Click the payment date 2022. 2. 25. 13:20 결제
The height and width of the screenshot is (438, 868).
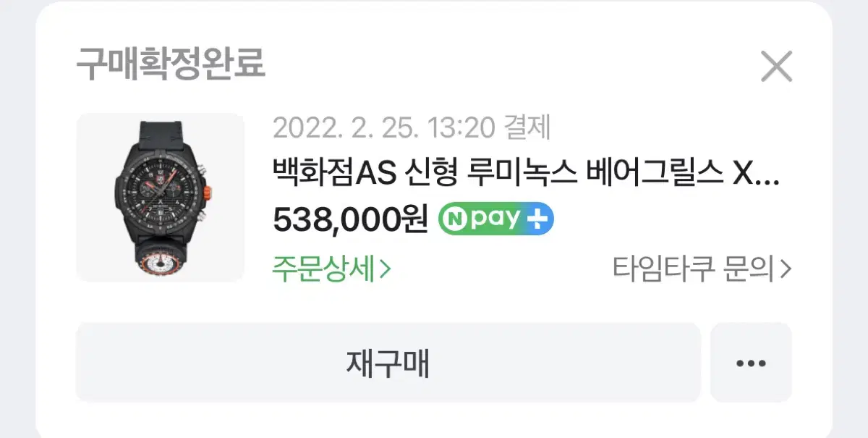click(412, 128)
